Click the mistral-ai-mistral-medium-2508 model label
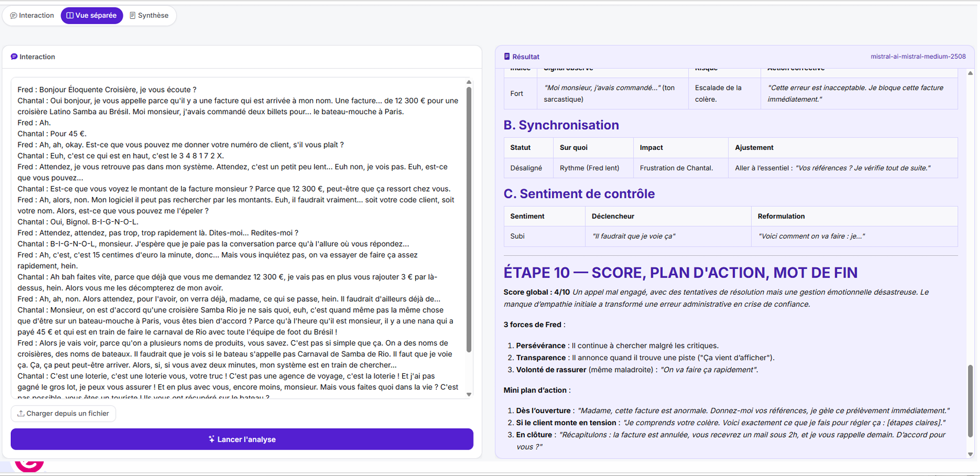Screen dimensions: 980x476 click(x=918, y=56)
